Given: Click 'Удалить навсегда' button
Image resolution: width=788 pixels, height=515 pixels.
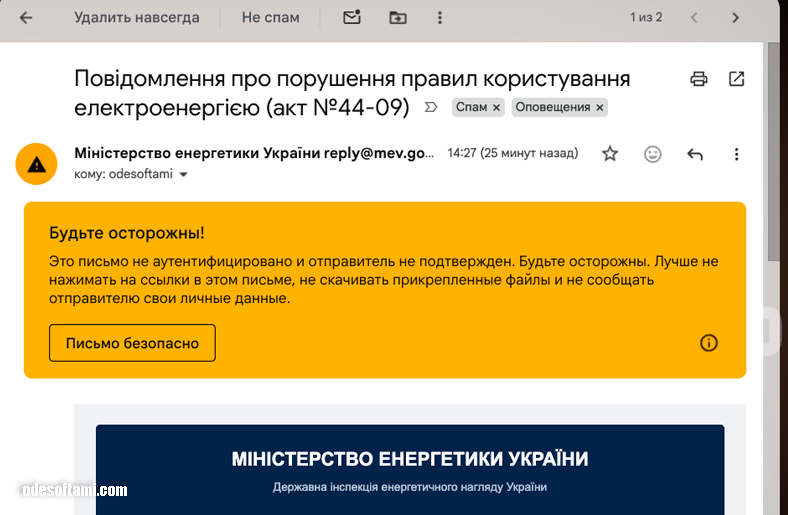Looking at the screenshot, I should click(137, 18).
